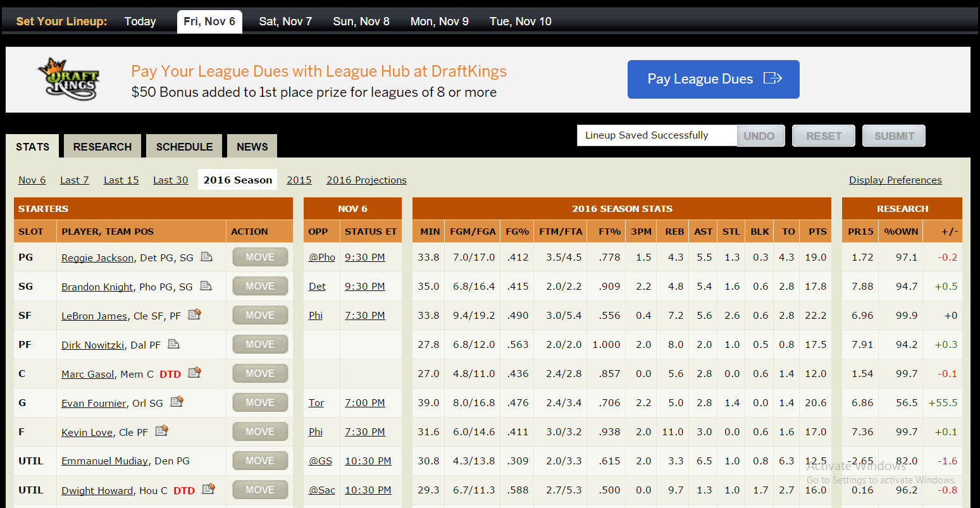Open Display Preferences
The image size is (980, 508).
click(x=895, y=180)
